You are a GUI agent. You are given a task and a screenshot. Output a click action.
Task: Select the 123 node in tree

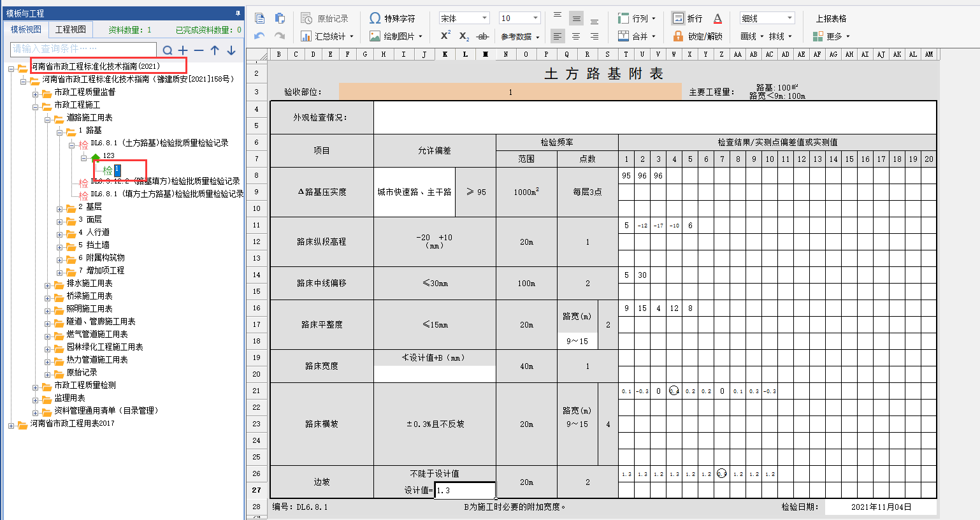(x=109, y=155)
